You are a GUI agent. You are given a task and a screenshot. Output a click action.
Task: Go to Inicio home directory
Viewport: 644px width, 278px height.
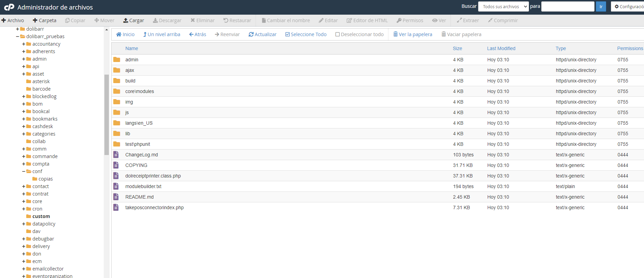tap(125, 34)
